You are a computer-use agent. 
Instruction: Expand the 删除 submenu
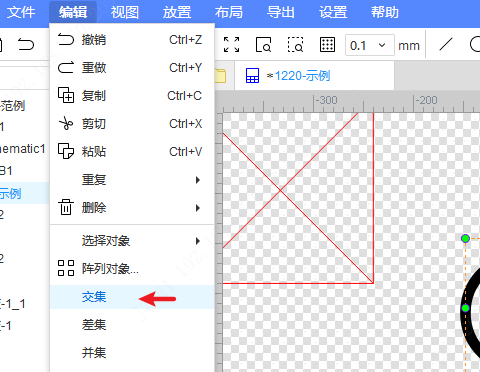tap(132, 208)
